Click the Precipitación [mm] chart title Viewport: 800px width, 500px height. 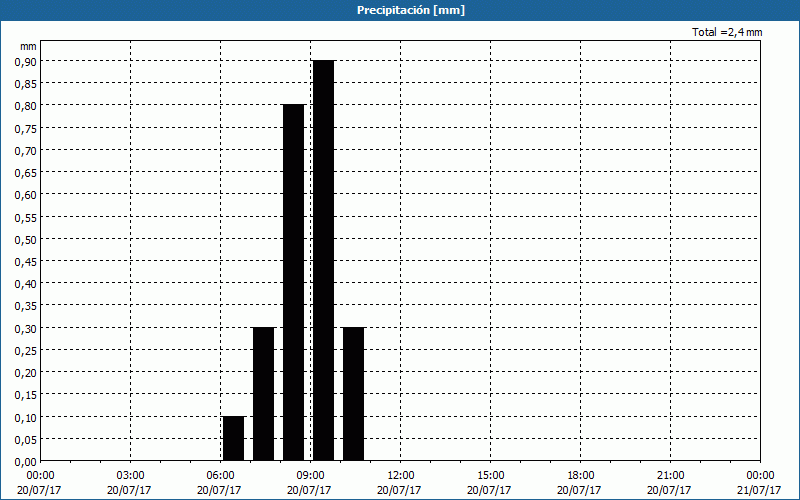click(x=411, y=10)
